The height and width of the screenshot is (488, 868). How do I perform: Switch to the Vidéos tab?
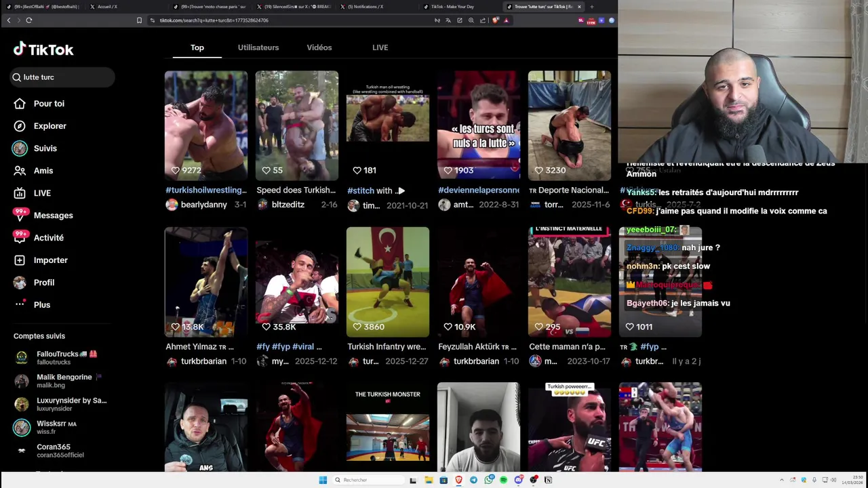pyautogui.click(x=319, y=47)
